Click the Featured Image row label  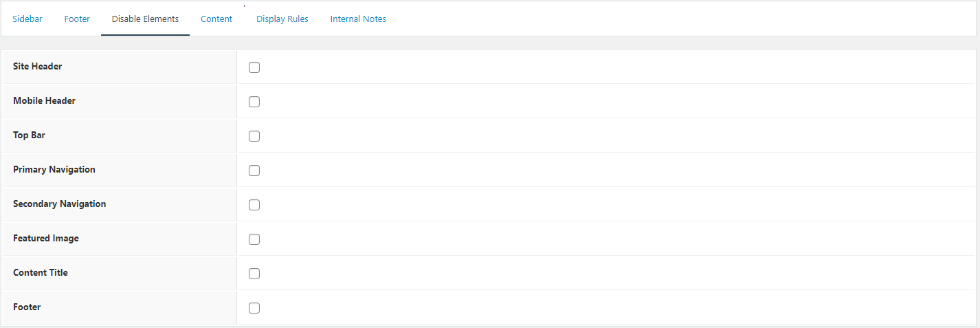coord(46,239)
